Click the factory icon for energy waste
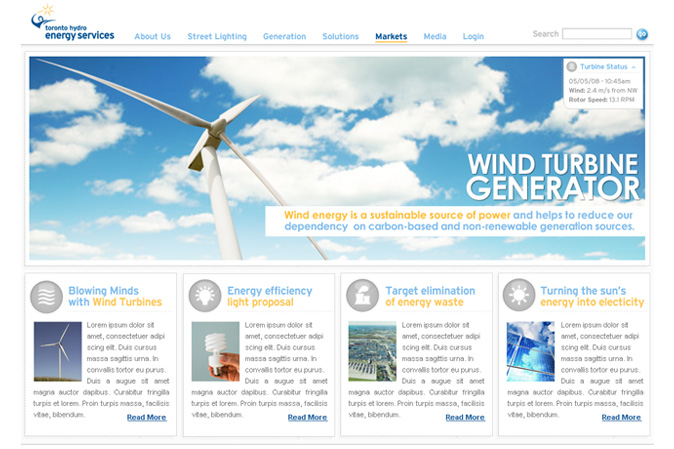The height and width of the screenshot is (449, 674). click(363, 296)
